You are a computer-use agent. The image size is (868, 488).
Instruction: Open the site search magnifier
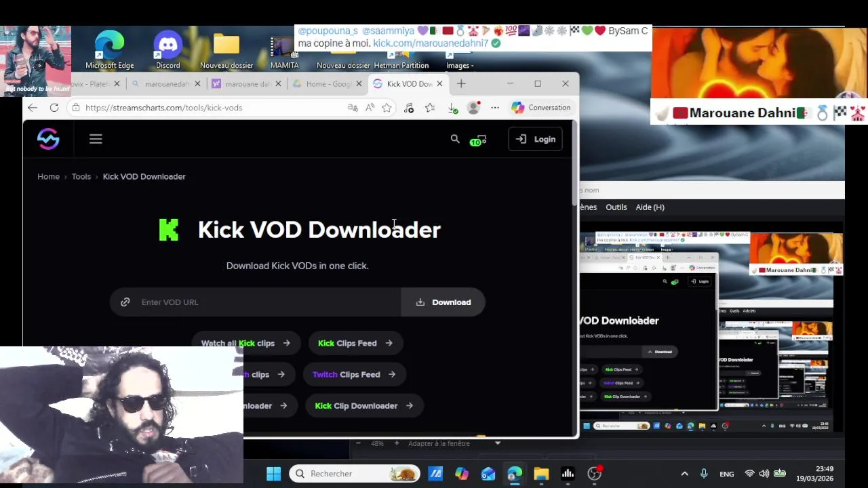point(455,139)
